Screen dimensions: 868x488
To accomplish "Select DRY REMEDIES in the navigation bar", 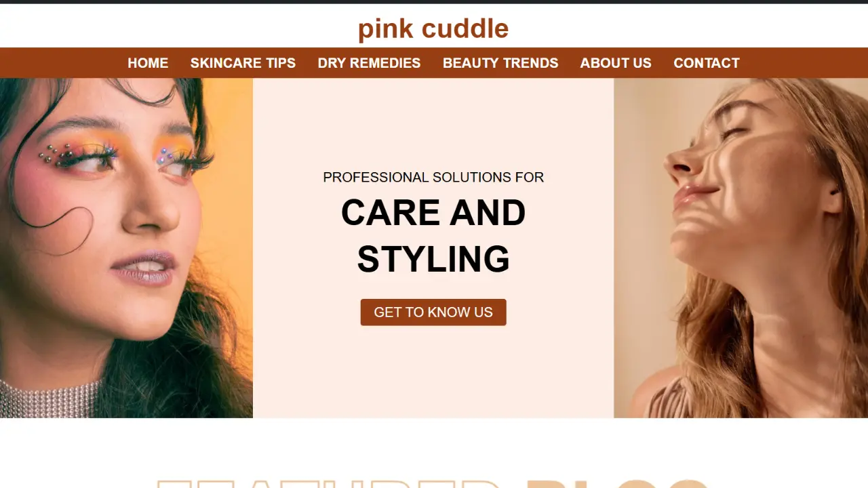I will point(369,63).
